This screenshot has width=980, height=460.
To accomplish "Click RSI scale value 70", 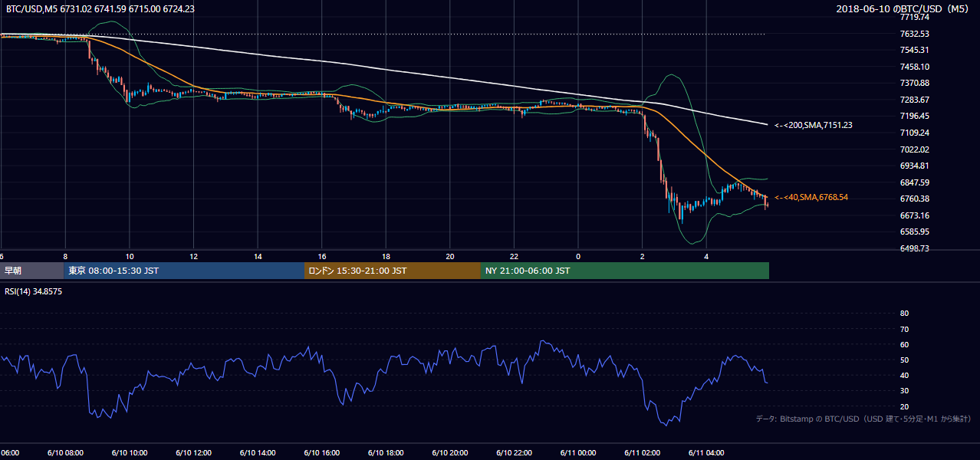I will (x=904, y=329).
